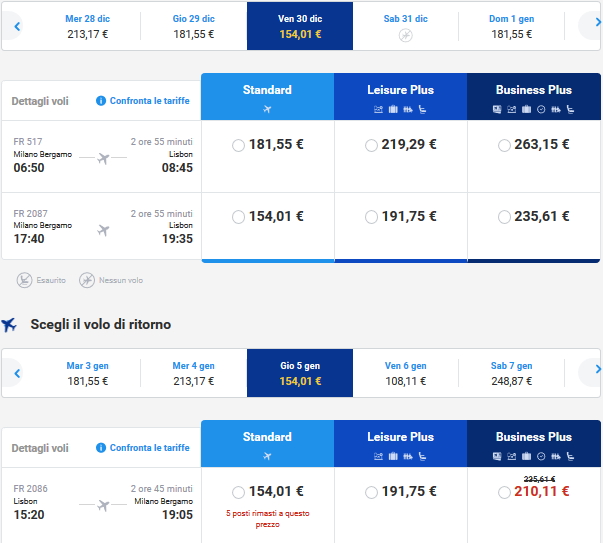Select the 263,15 € Business Plus fare for FR 517
The image size is (603, 543).
[x=505, y=145]
